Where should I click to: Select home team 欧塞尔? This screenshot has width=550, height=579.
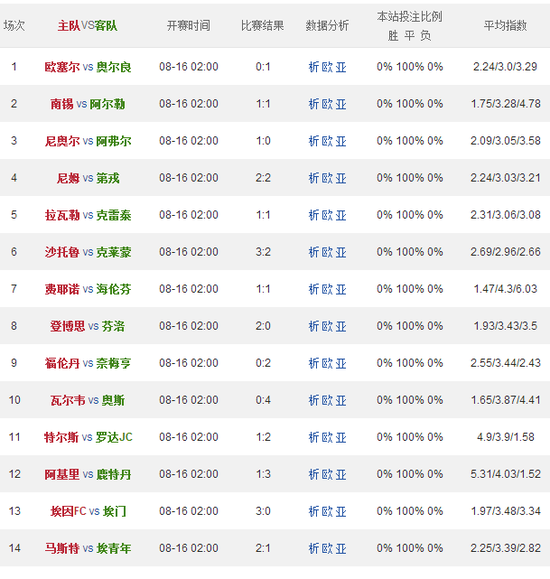(62, 67)
